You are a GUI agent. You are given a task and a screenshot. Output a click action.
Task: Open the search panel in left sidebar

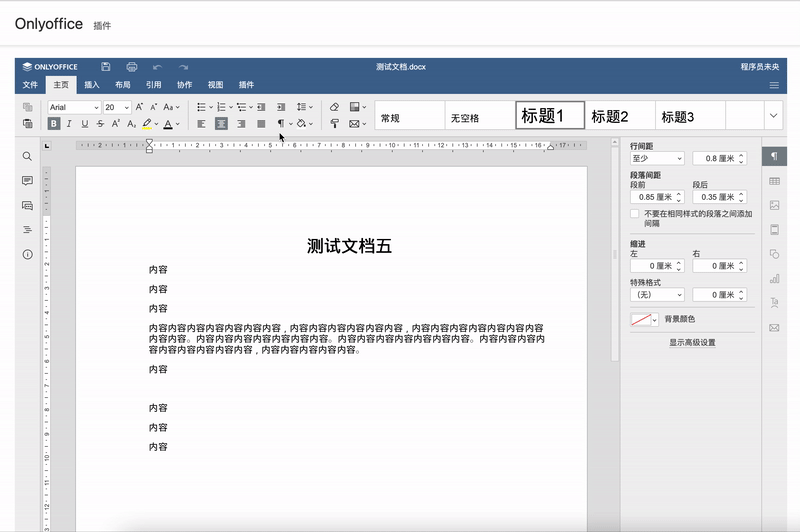[27, 156]
